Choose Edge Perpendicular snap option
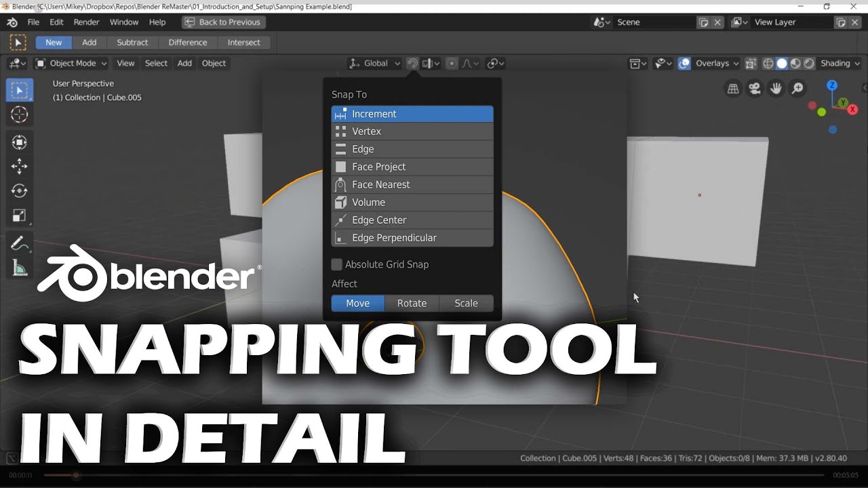 (x=412, y=238)
